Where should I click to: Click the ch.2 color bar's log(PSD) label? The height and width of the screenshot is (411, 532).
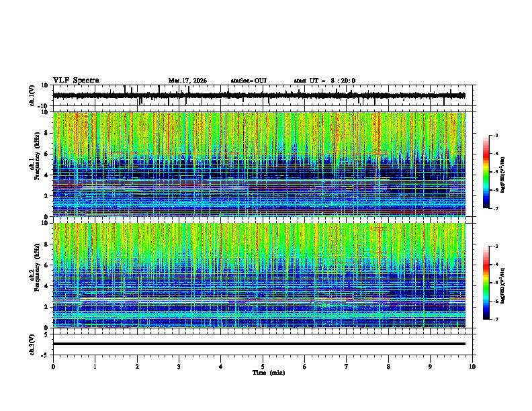click(x=503, y=285)
